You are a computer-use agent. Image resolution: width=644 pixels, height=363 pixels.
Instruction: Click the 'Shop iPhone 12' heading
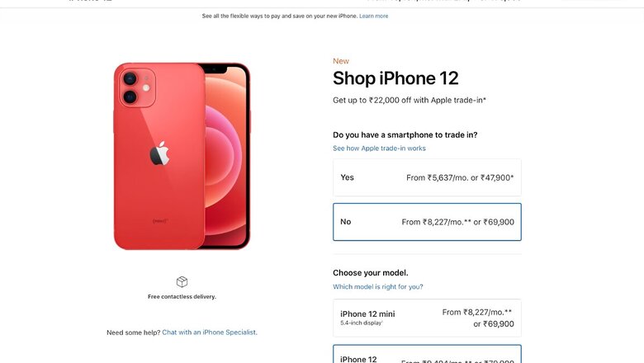point(395,78)
